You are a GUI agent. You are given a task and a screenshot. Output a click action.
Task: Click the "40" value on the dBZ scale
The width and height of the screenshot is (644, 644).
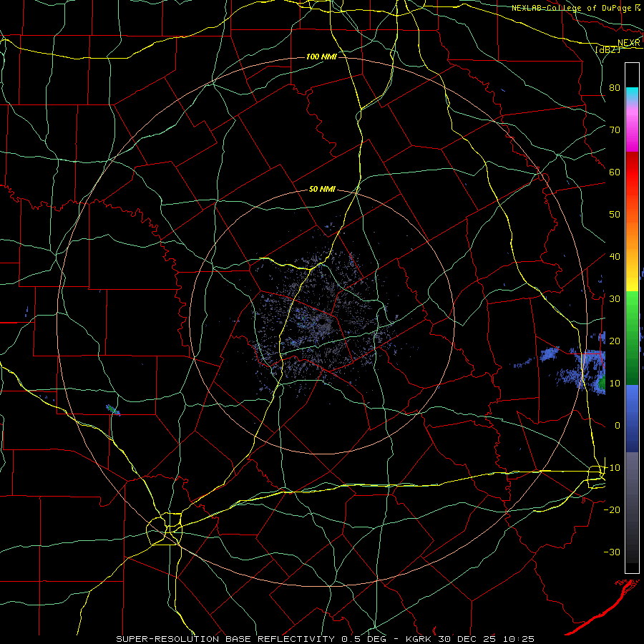coord(615,257)
